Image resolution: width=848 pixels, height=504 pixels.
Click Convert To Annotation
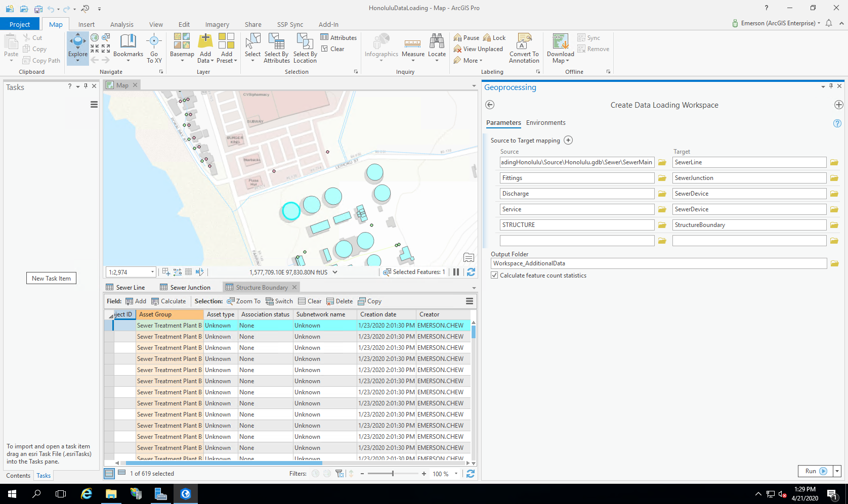coord(524,48)
